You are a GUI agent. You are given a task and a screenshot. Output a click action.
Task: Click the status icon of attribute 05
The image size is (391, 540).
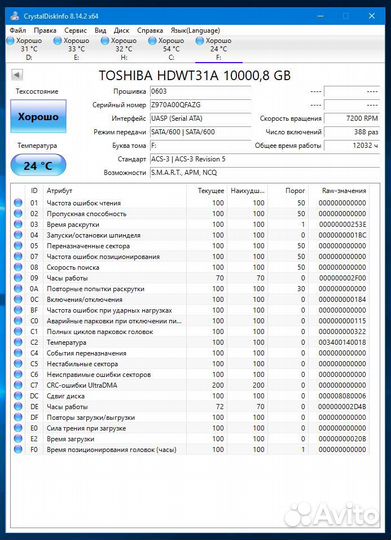(18, 246)
